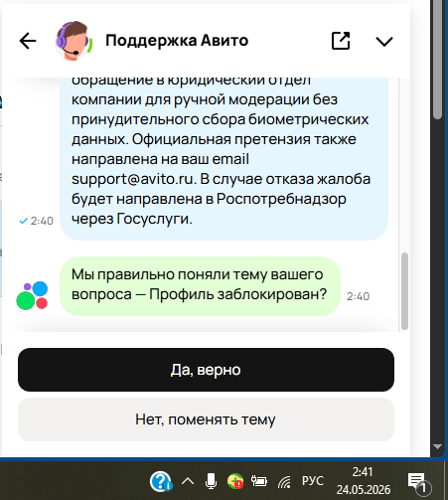
Task: Click the outer page scrollbar thumb
Action: [x=437, y=60]
